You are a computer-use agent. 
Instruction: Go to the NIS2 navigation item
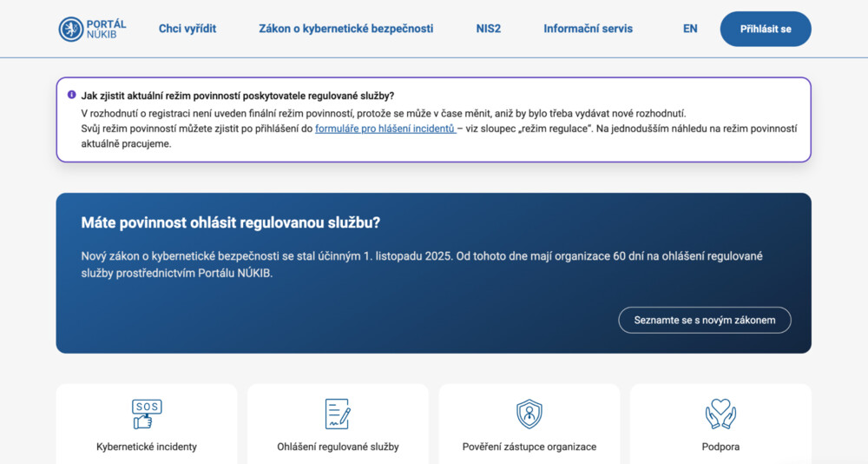tap(489, 29)
